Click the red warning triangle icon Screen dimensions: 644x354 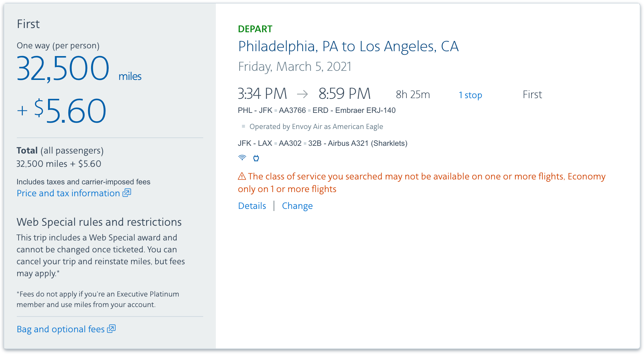tap(242, 176)
